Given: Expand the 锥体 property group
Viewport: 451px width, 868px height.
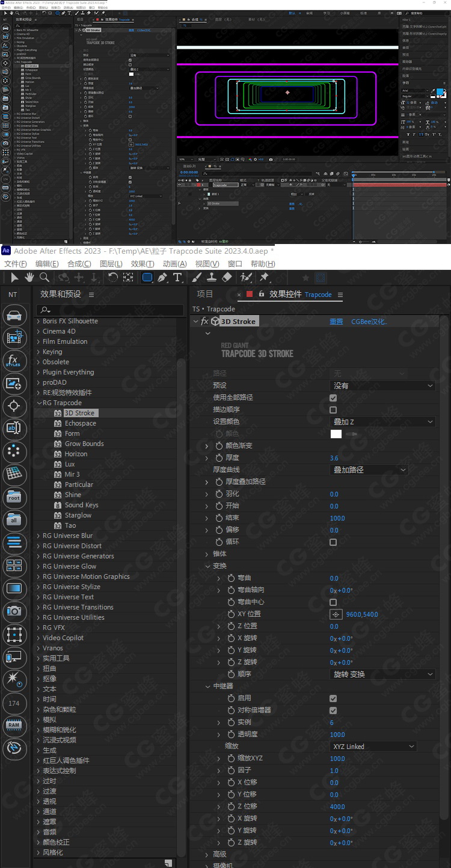Looking at the screenshot, I should pyautogui.click(x=207, y=554).
